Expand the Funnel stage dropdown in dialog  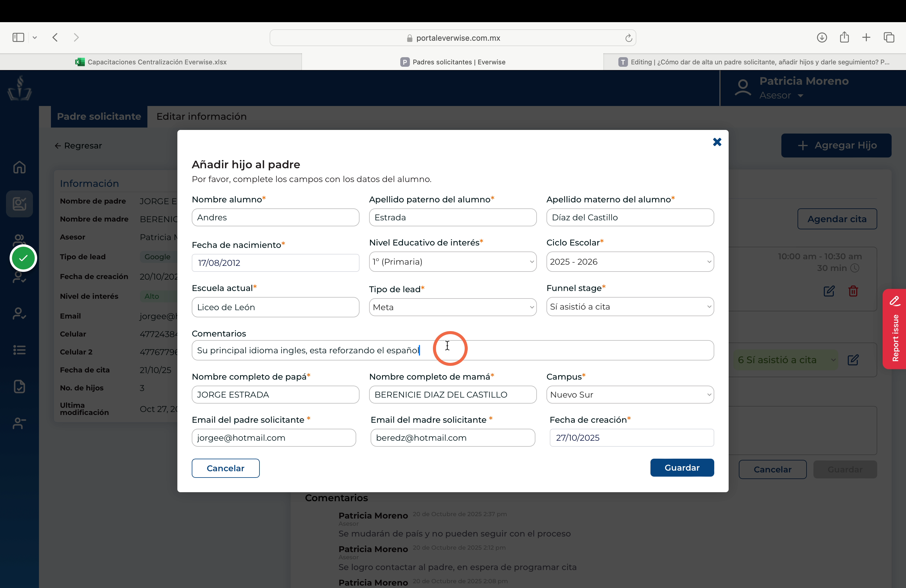click(x=630, y=307)
